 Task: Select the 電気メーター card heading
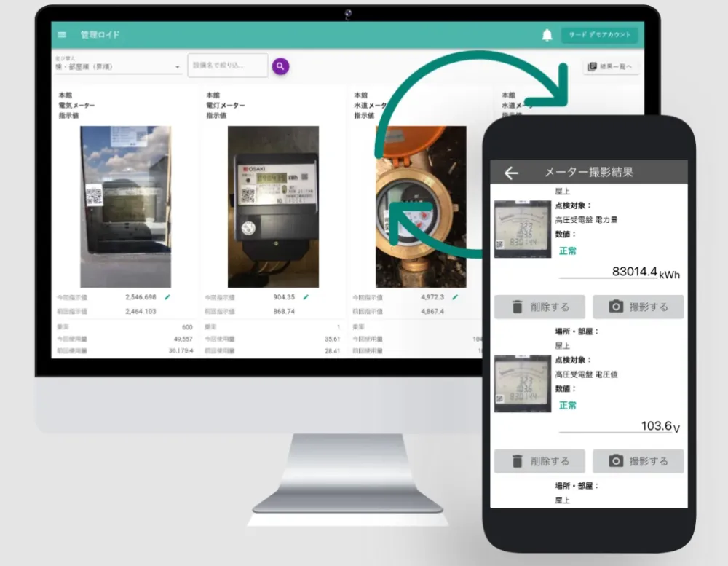click(x=76, y=106)
